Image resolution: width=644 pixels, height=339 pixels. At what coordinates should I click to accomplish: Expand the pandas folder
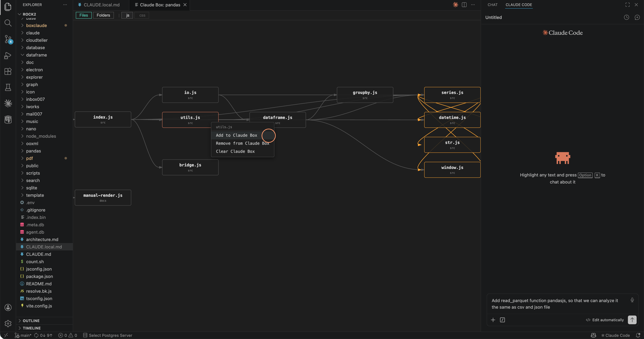44,151
